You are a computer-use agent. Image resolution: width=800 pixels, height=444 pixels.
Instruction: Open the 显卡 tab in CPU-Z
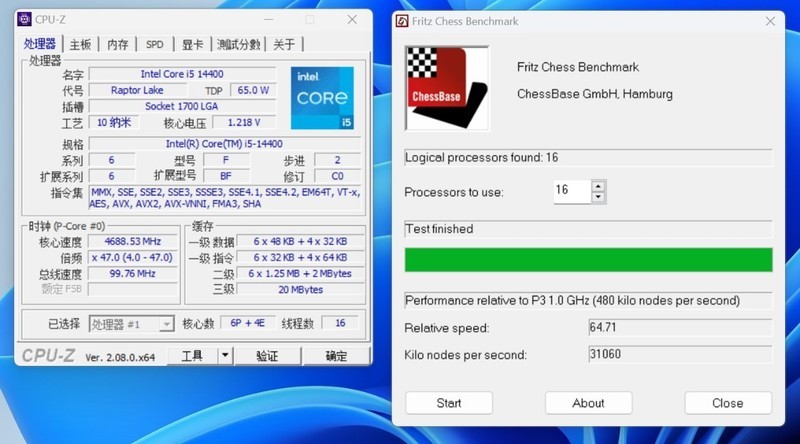[192, 44]
